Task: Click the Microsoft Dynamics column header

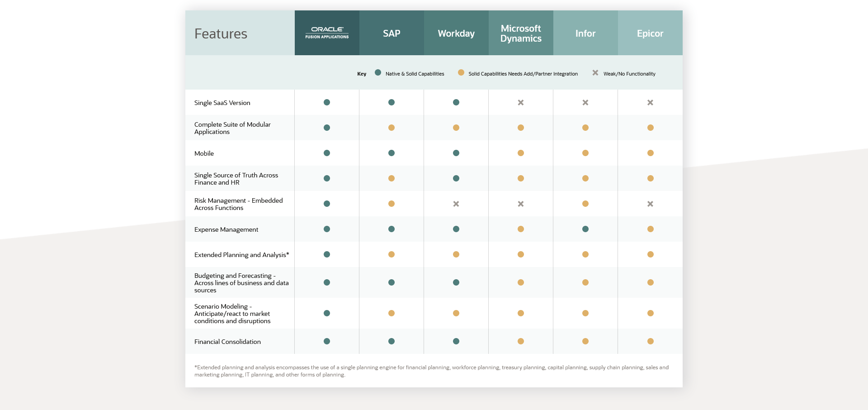Action: [x=521, y=33]
